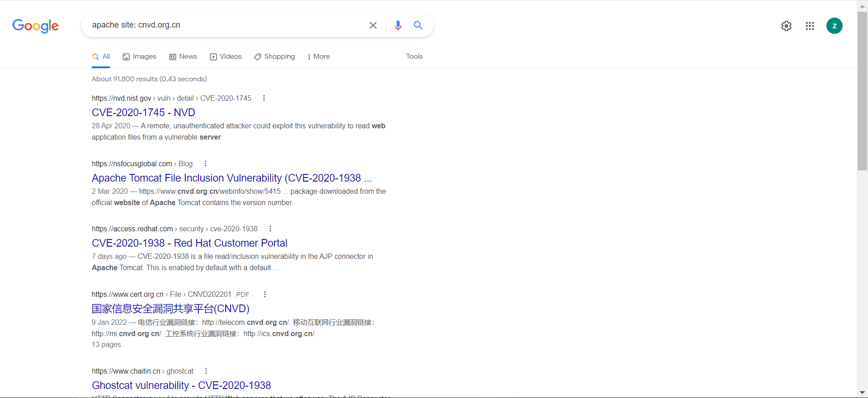Open options menu for the nsfocusglobal.com result
This screenshot has height=398, width=868.
(205, 164)
